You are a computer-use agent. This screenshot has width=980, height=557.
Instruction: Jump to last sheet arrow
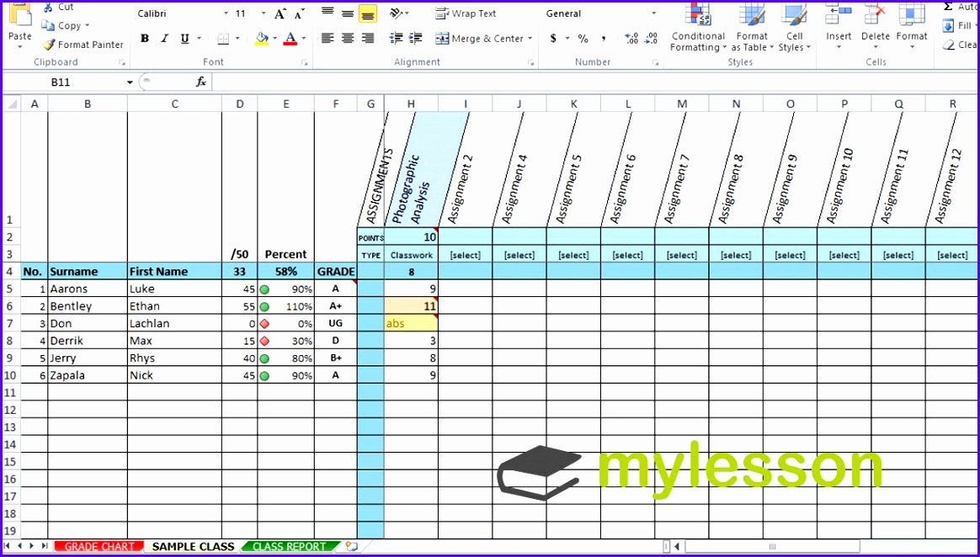45,546
